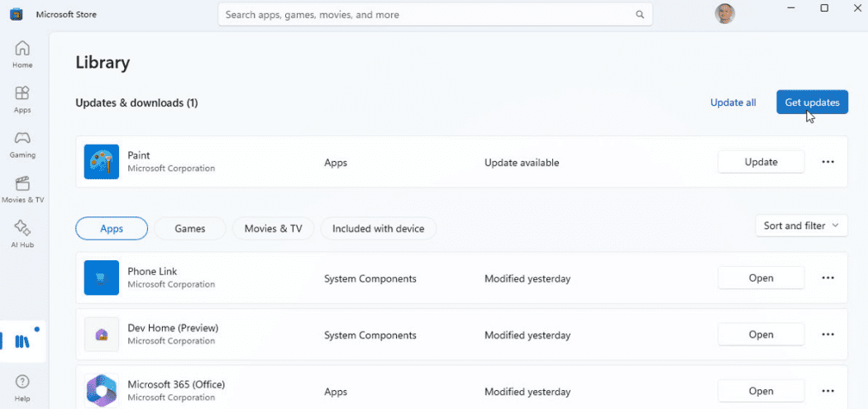Click the search apps input field

(426, 15)
